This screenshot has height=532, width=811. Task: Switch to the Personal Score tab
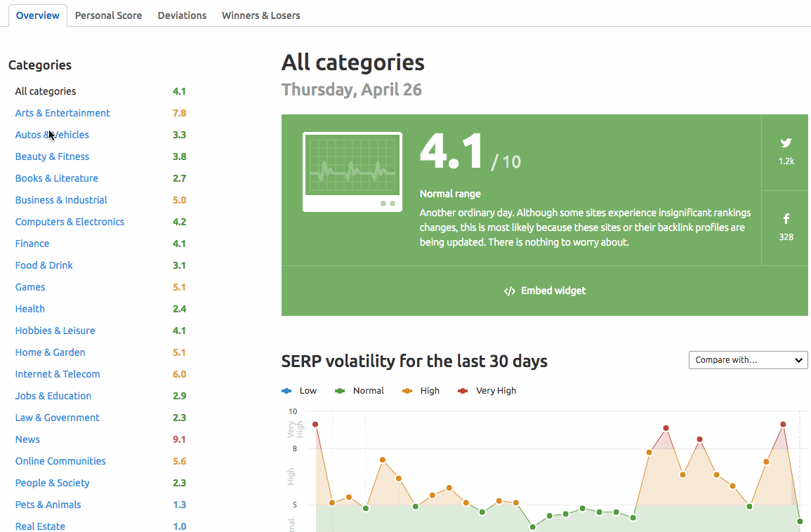point(108,15)
